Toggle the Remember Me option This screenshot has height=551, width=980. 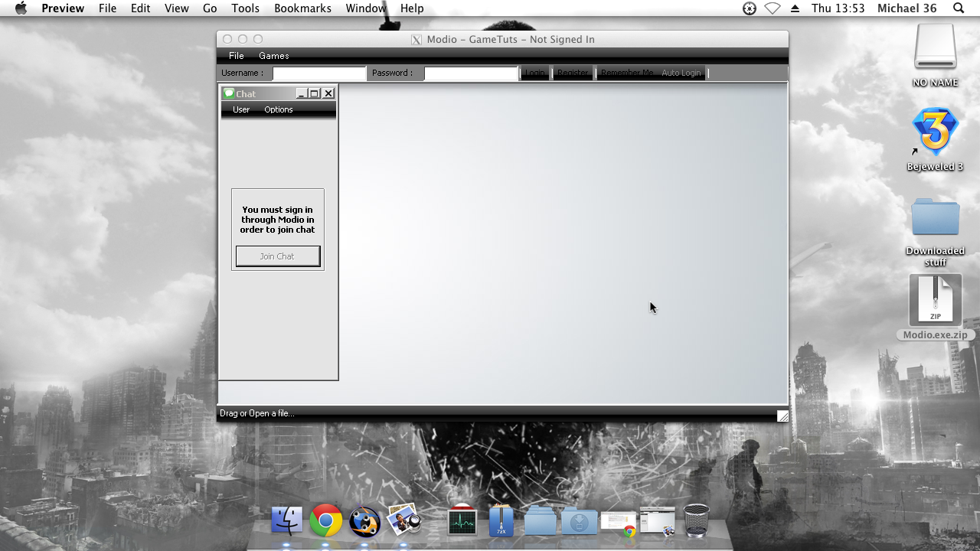(x=627, y=73)
